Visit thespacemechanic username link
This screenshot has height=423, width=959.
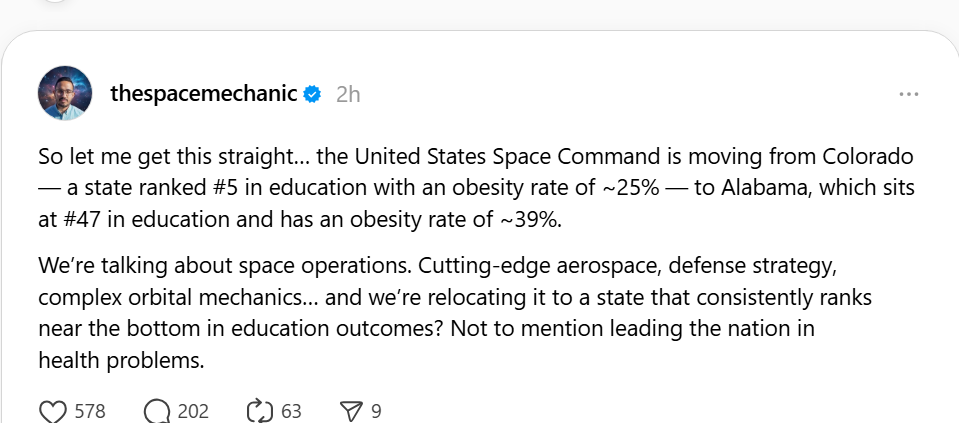click(204, 94)
